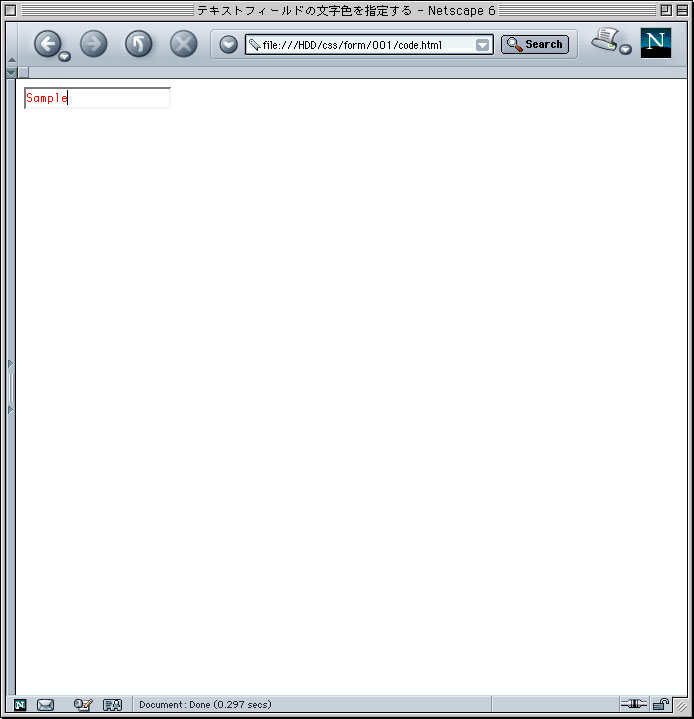
Task: Click the bookmark page icon in URL bar
Action: coord(254,45)
